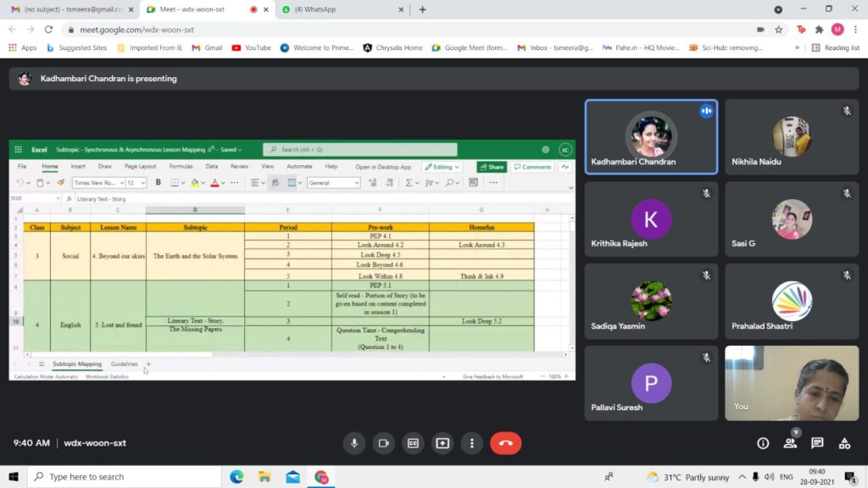Click the Kadhambari Chandran video tile
This screenshot has height=488, width=868.
pos(651,137)
